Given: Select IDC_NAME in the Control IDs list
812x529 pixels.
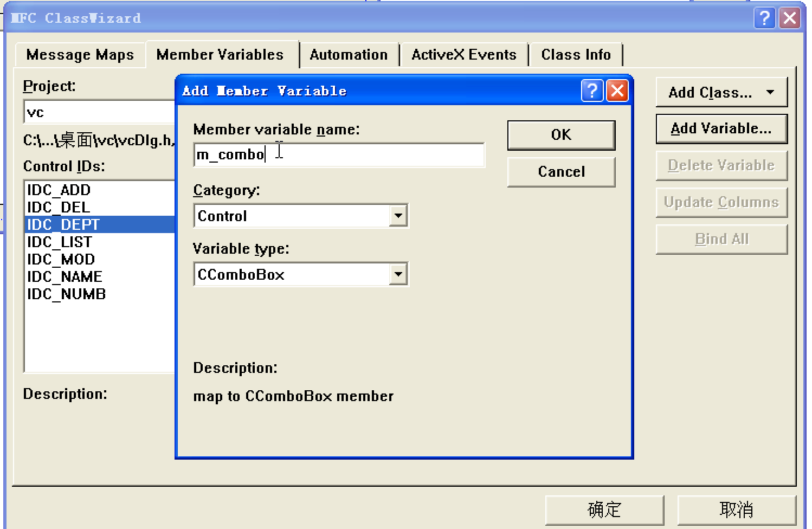Looking at the screenshot, I should click(x=65, y=276).
